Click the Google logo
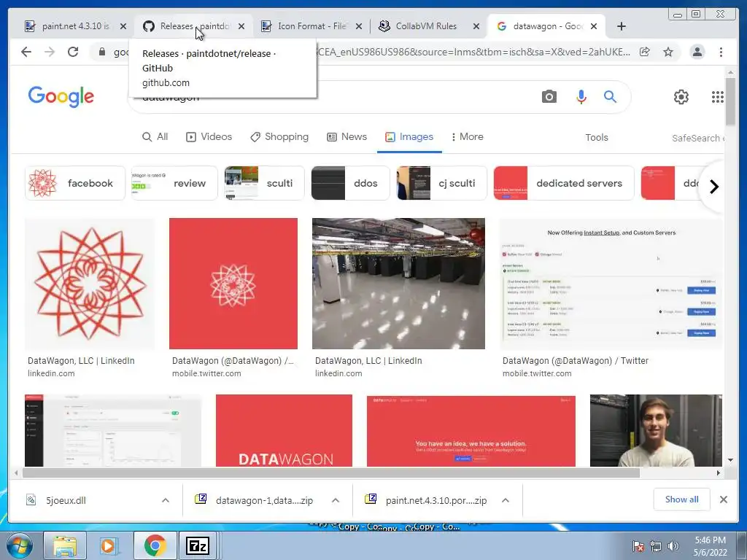 pos(61,97)
